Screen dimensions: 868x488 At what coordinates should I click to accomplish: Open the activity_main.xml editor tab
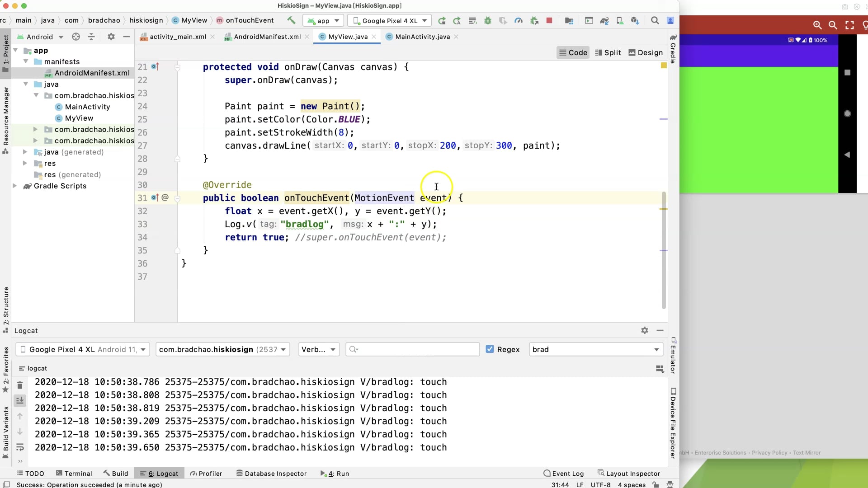tap(178, 37)
